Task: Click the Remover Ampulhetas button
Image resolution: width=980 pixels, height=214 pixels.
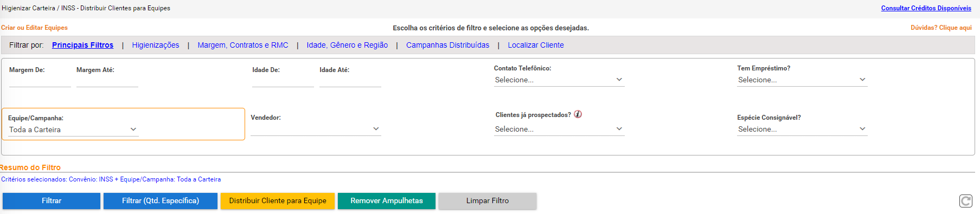Action: pyautogui.click(x=387, y=201)
